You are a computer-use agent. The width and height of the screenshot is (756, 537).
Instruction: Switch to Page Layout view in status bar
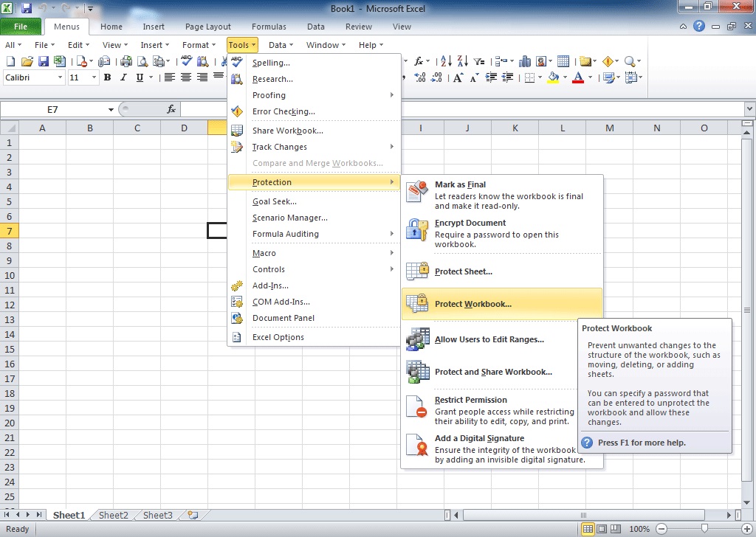coord(602,529)
